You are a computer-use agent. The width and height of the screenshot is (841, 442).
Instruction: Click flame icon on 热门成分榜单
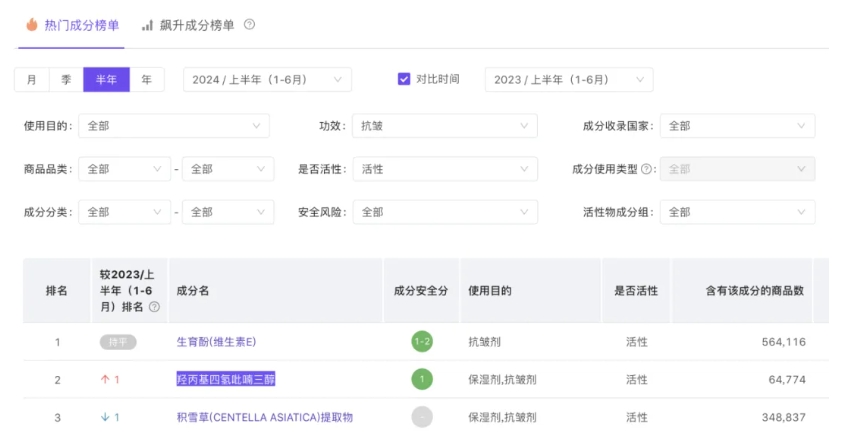32,25
